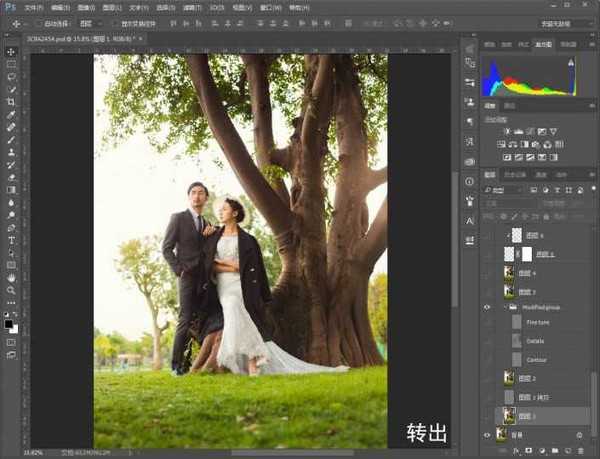This screenshot has width=600, height=459.
Task: Select the Type tool
Action: pyautogui.click(x=11, y=240)
